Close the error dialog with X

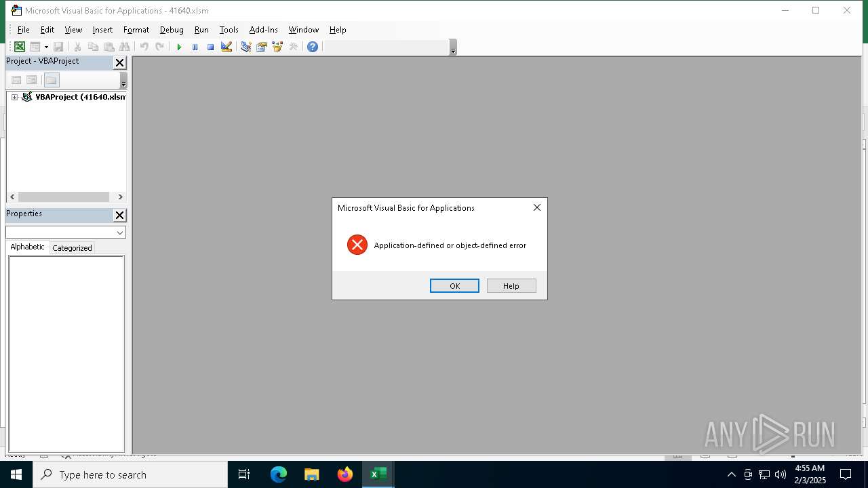coord(537,207)
